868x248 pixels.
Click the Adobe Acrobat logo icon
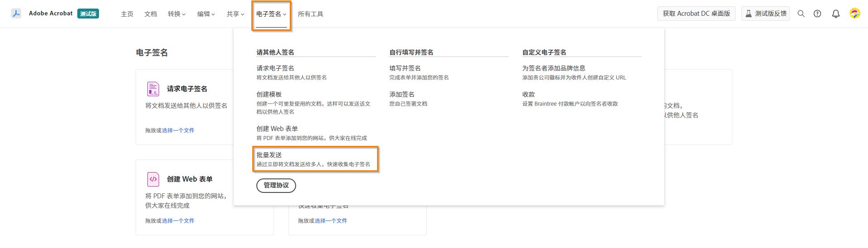tap(16, 14)
